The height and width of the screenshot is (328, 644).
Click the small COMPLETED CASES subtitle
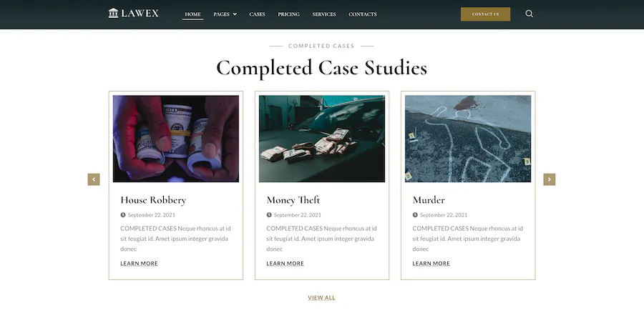(x=321, y=46)
